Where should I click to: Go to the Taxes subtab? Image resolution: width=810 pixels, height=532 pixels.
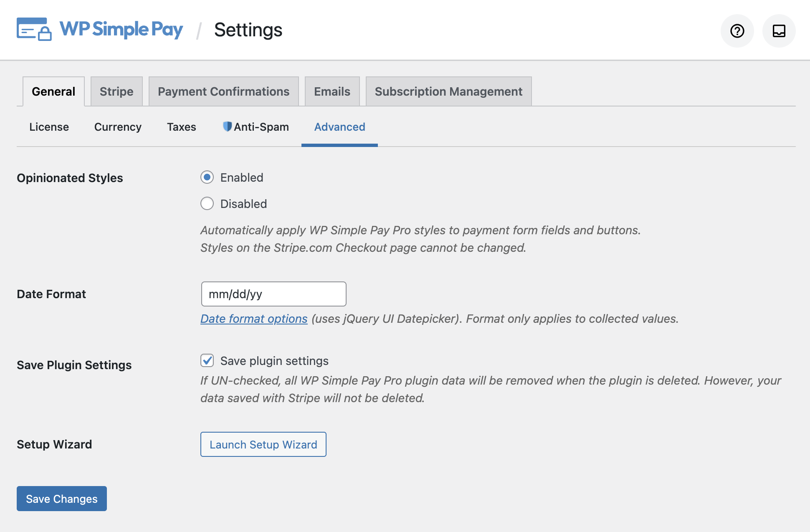point(181,127)
